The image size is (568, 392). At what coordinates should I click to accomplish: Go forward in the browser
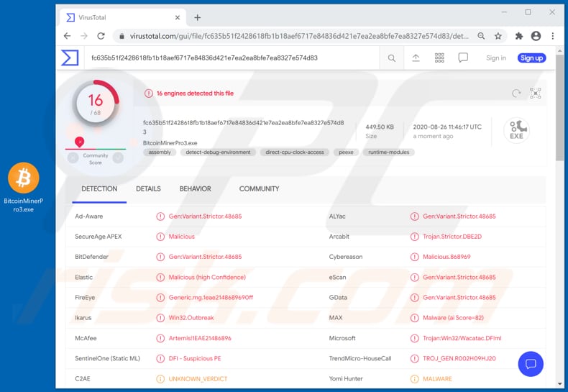pos(84,36)
